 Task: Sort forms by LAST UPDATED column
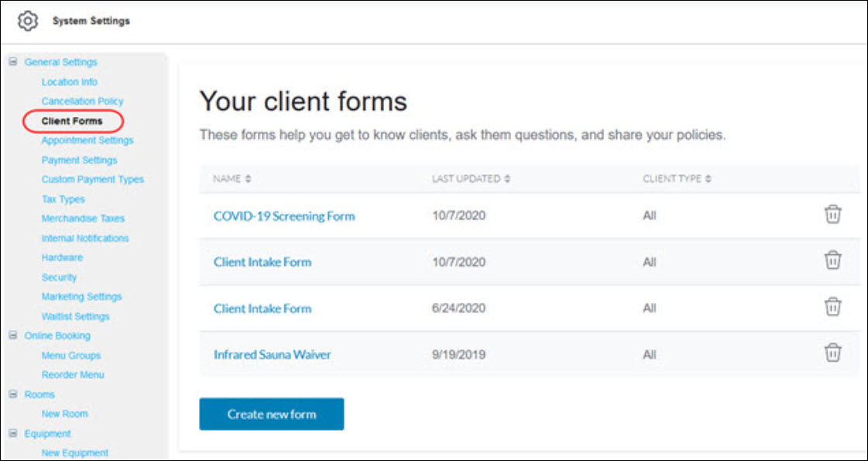coord(506,178)
